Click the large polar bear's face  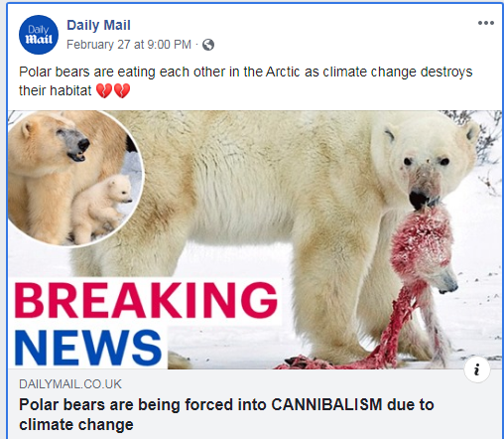coord(425,162)
